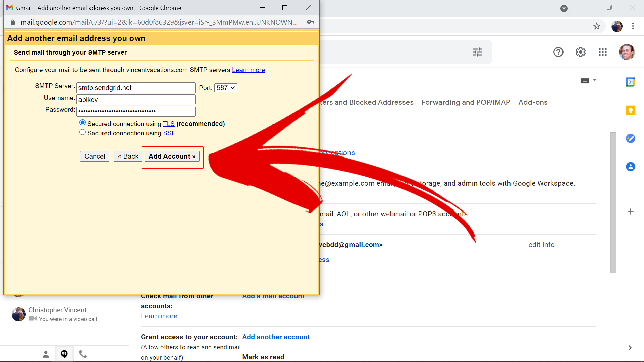Expand the input tools dropdown arrow
Screen dimensions: 644x362
(595, 80)
